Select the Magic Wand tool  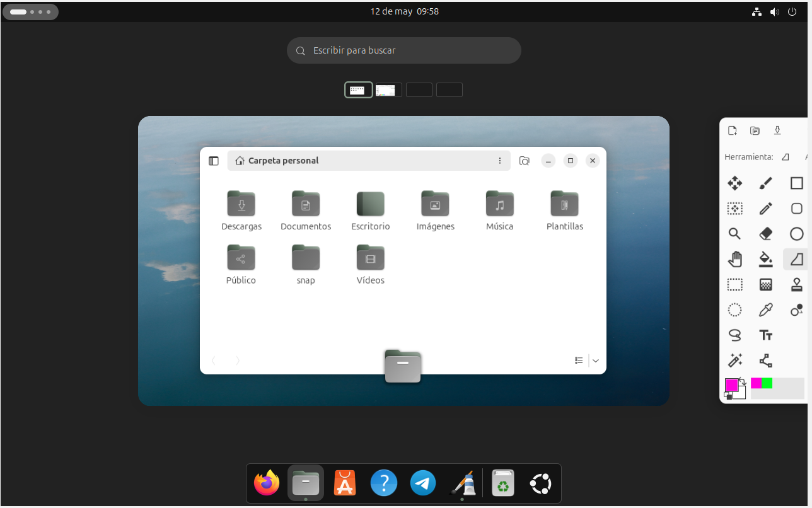(734, 361)
